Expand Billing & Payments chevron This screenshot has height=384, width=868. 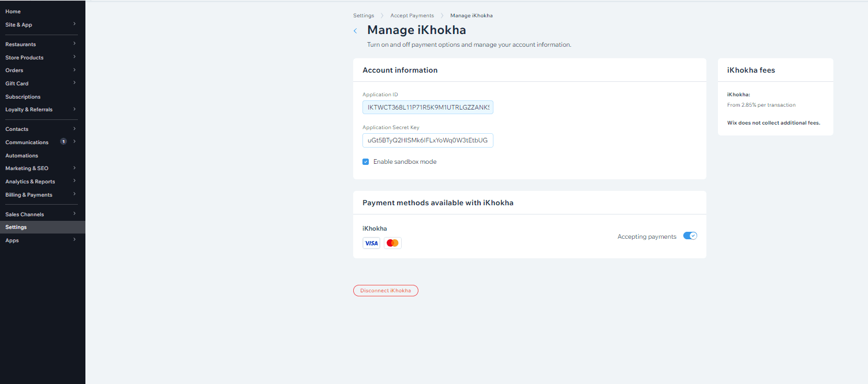point(74,195)
